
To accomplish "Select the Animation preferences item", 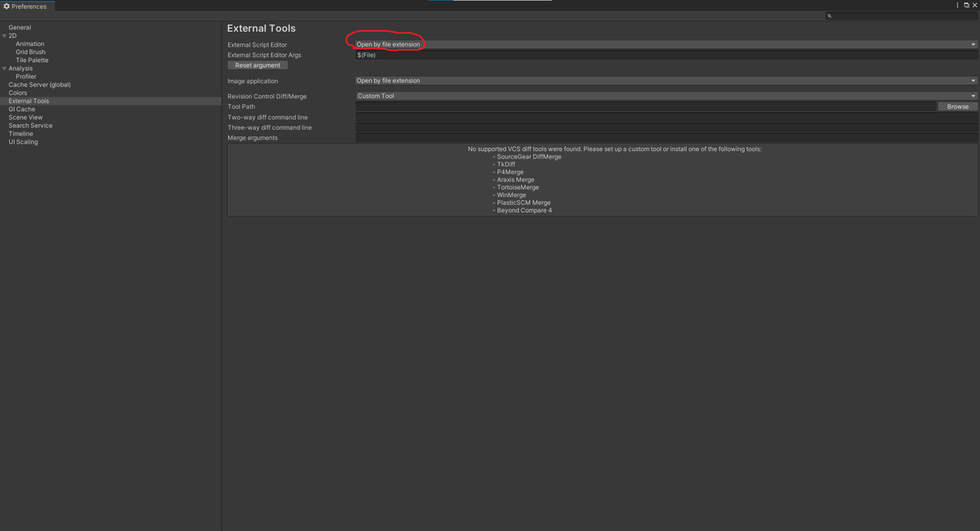I will pyautogui.click(x=30, y=44).
